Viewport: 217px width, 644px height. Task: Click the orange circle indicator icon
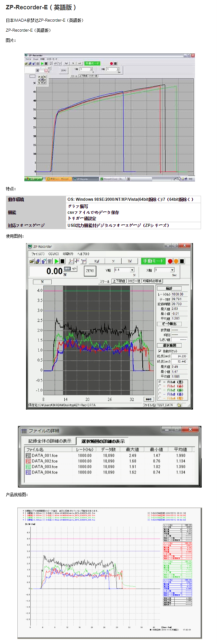click(176, 261)
